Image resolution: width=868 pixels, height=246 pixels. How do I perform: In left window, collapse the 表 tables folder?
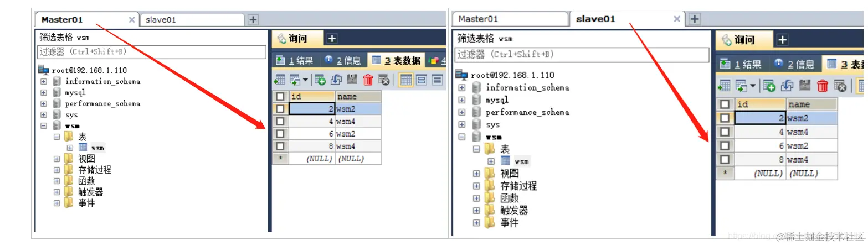(57, 137)
